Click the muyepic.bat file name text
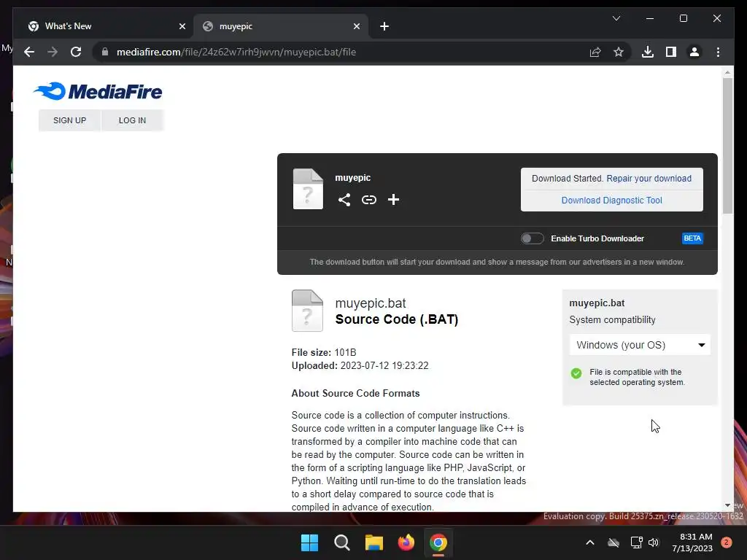Image resolution: width=747 pixels, height=560 pixels. pyautogui.click(x=370, y=303)
